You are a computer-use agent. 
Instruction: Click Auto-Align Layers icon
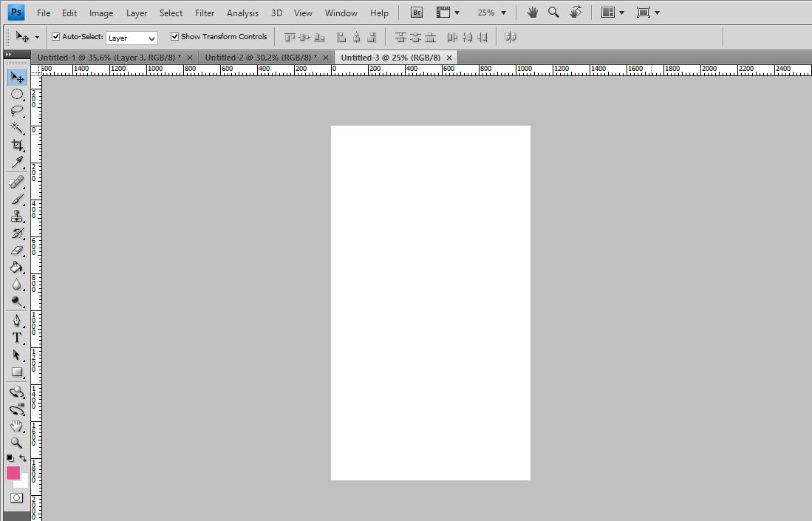click(510, 37)
